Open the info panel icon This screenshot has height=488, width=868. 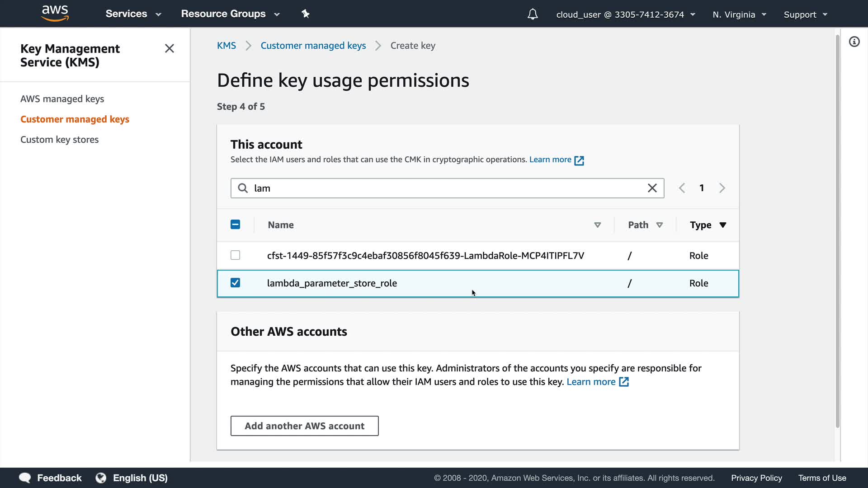tap(854, 42)
